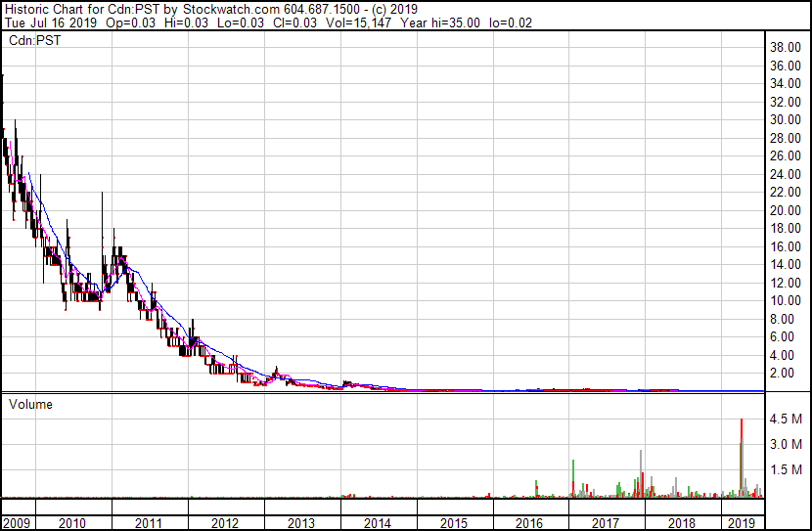Click the 4.5 M volume axis label

(786, 420)
